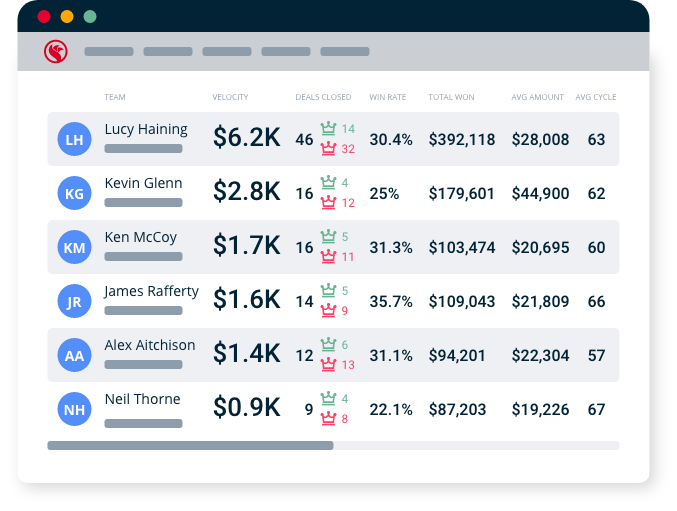Sort the table by Velocity column header
677x511 pixels.
pyautogui.click(x=230, y=97)
